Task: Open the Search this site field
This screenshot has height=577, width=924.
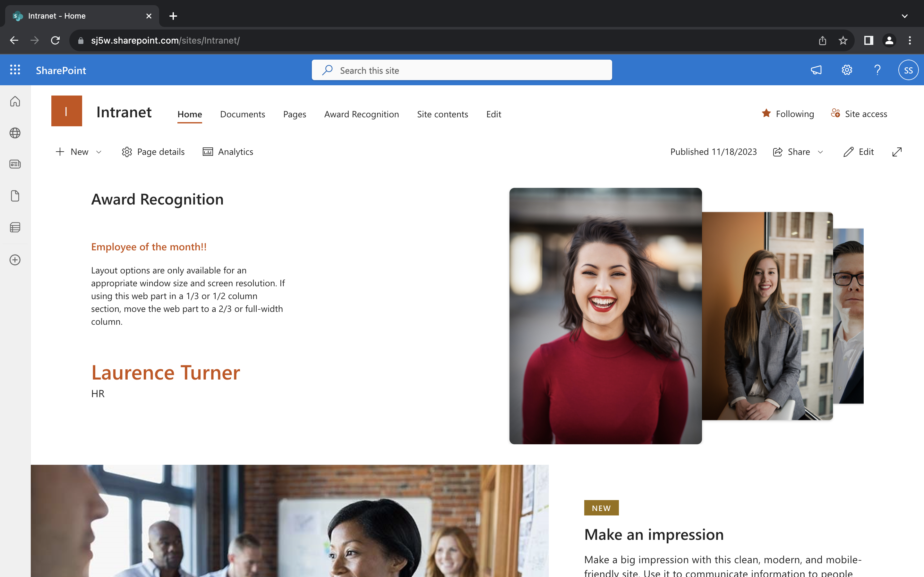Action: tap(462, 70)
